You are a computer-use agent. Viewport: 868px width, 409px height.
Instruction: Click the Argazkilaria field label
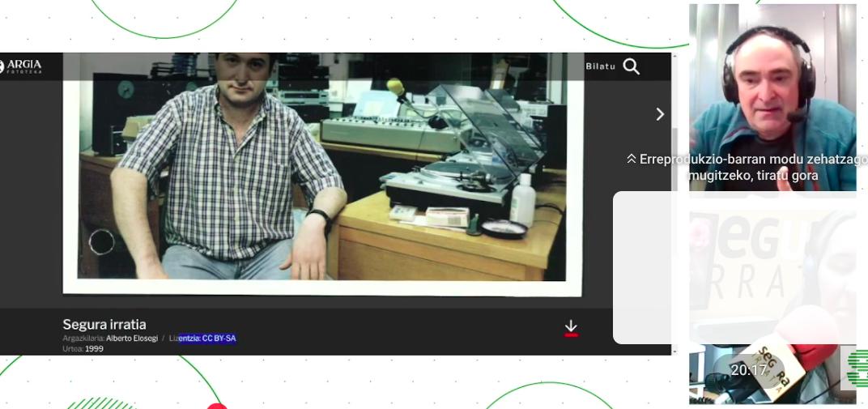coord(83,339)
